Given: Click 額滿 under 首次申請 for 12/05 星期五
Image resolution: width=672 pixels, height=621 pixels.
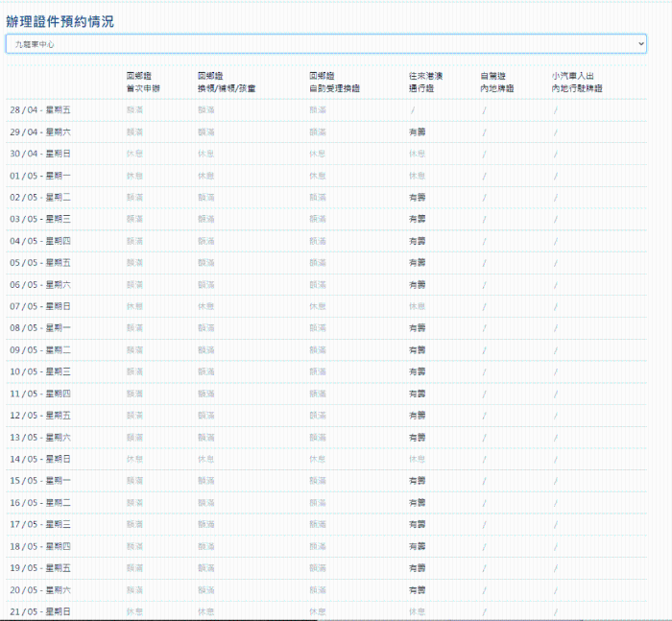Looking at the screenshot, I should [x=134, y=416].
